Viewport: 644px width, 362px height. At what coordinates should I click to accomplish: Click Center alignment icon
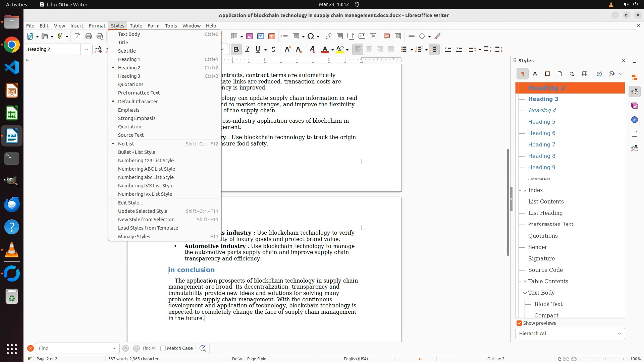tap(369, 50)
